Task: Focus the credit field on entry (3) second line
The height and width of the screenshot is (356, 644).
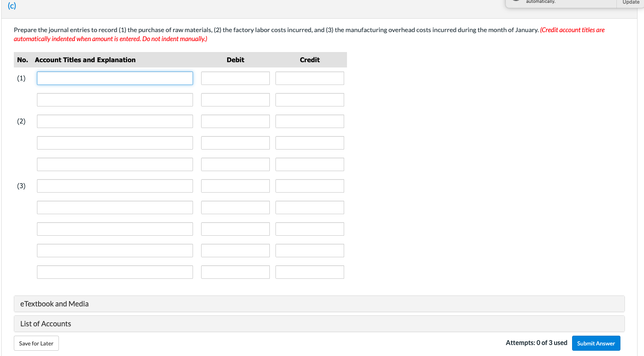Action: (x=310, y=208)
